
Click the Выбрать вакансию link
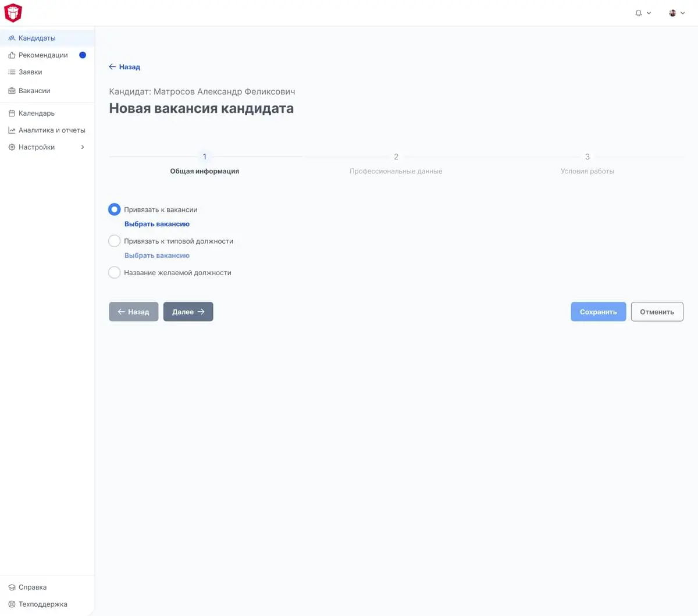[x=157, y=224]
